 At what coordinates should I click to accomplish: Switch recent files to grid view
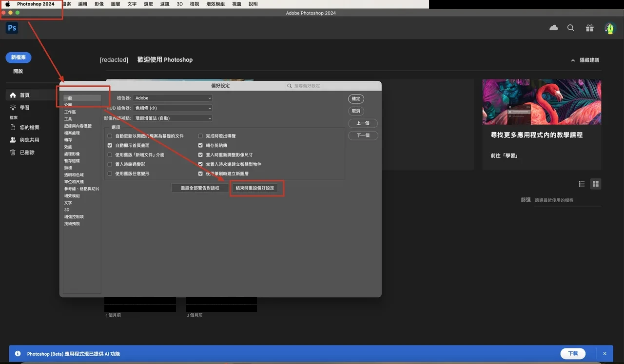(595, 184)
